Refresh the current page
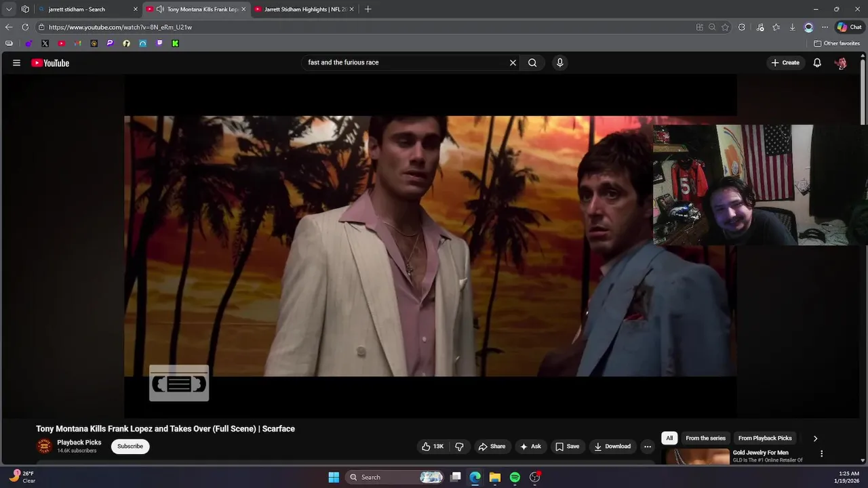868x488 pixels. coord(25,27)
